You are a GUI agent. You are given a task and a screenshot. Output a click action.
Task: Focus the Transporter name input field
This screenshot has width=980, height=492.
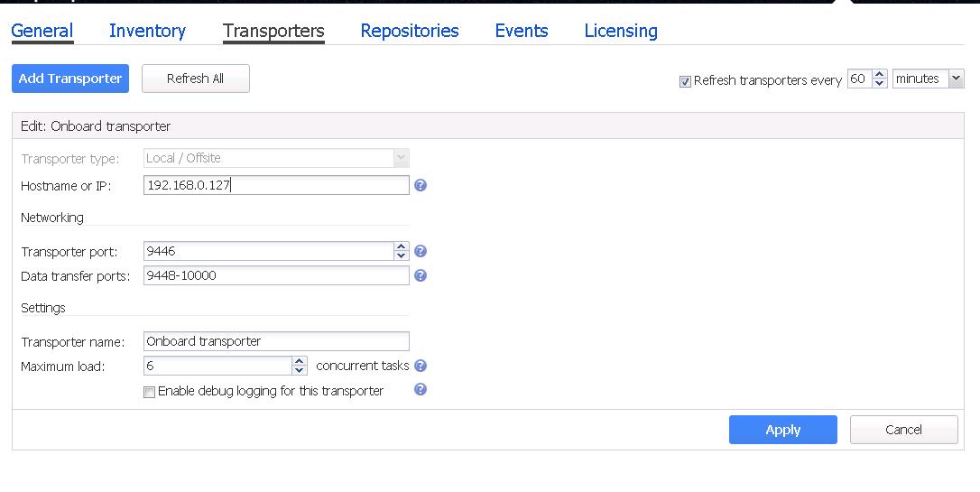276,341
